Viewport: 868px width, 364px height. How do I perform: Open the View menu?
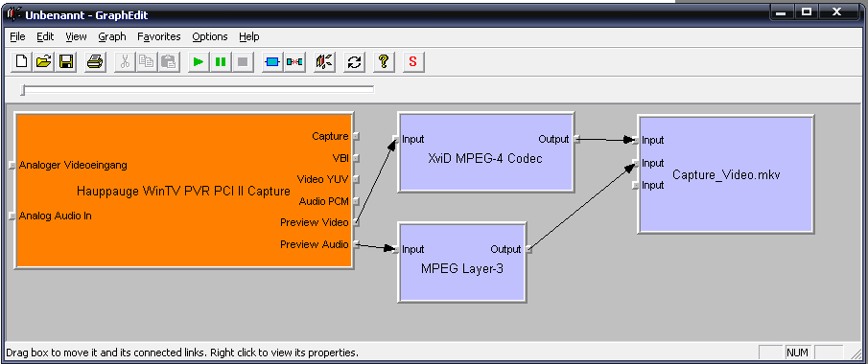click(76, 36)
